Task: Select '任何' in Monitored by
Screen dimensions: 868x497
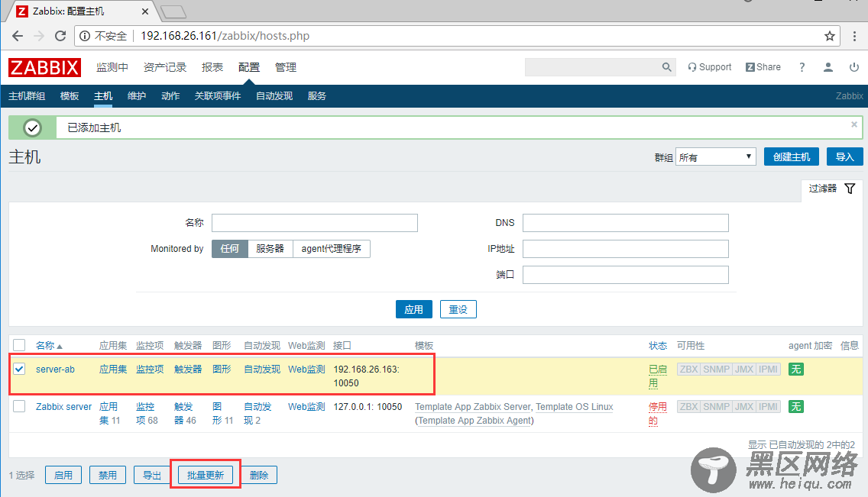Action: tap(230, 249)
